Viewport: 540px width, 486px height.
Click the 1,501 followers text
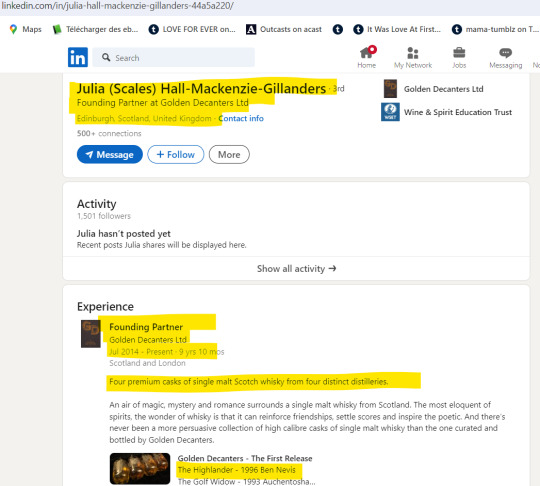(x=104, y=216)
